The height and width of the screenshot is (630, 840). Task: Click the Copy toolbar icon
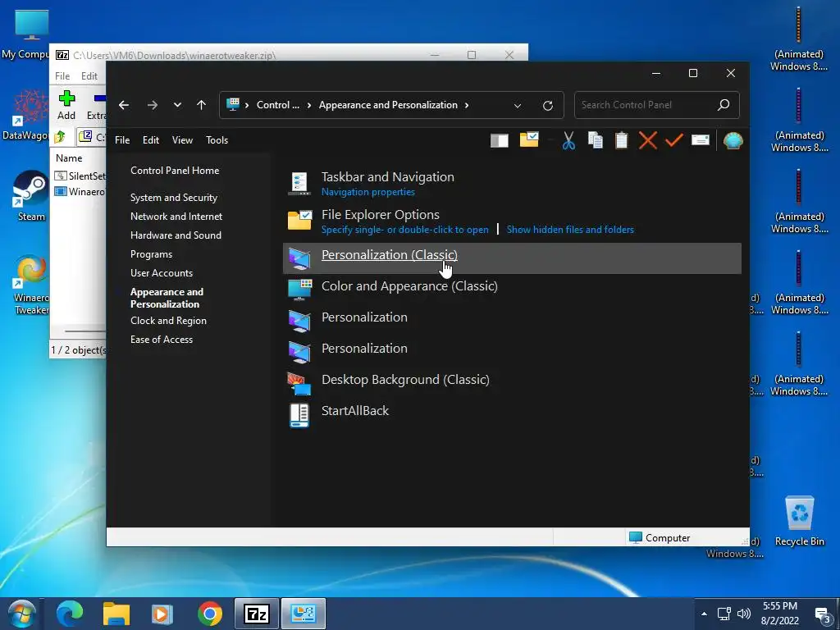point(596,139)
